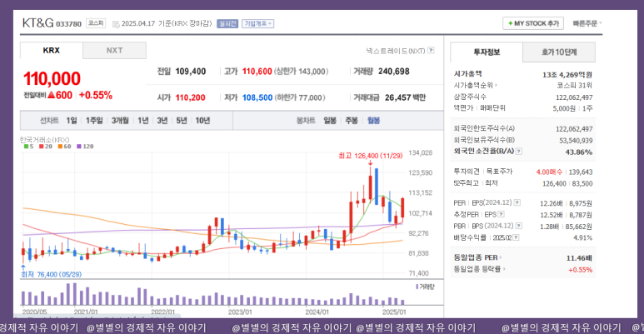Image resolution: width=644 pixels, height=334 pixels.
Task: Open help icon beside 추정PER EPS
Action: 501,214
